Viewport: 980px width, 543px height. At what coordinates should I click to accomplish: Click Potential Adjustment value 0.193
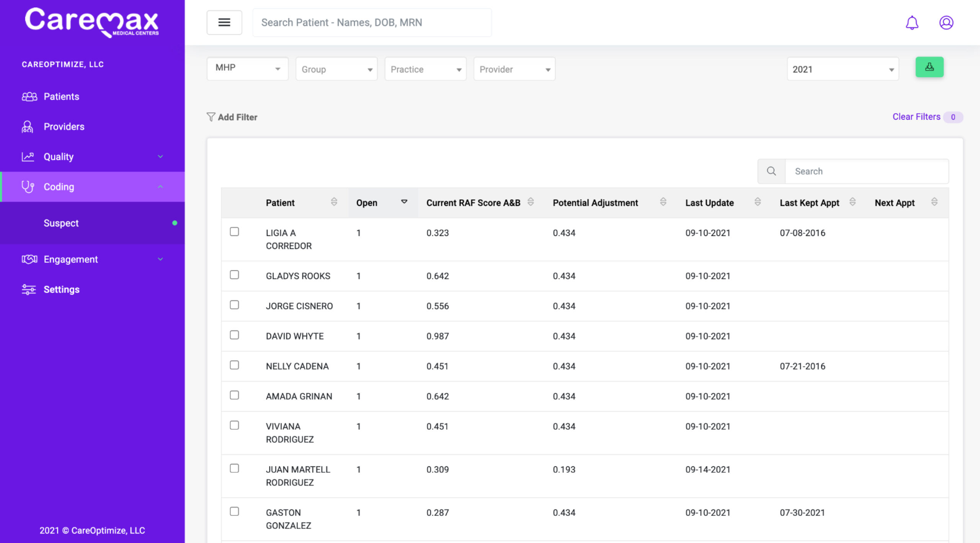tap(564, 470)
